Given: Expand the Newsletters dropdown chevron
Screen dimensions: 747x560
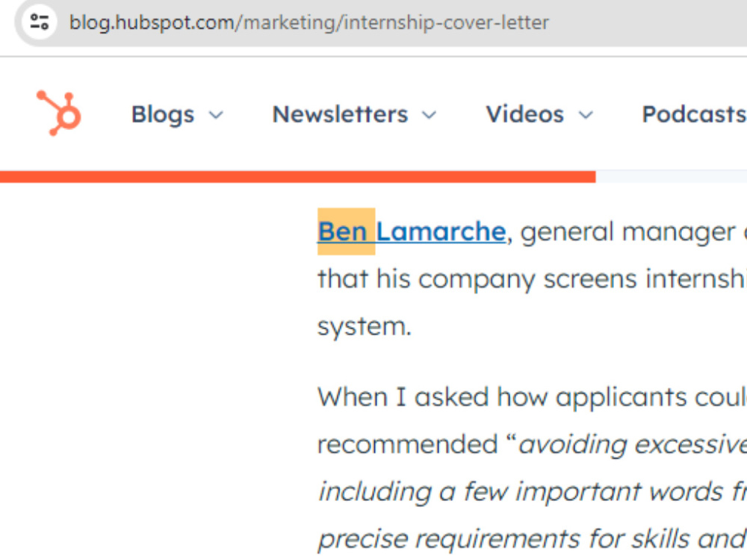Looking at the screenshot, I should tap(430, 115).
